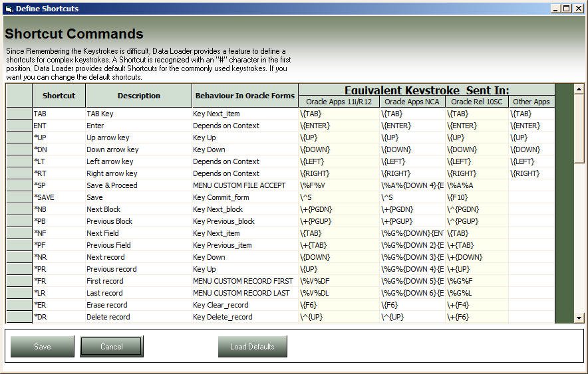The width and height of the screenshot is (588, 374).
Task: Click the Description column header
Action: (x=139, y=96)
